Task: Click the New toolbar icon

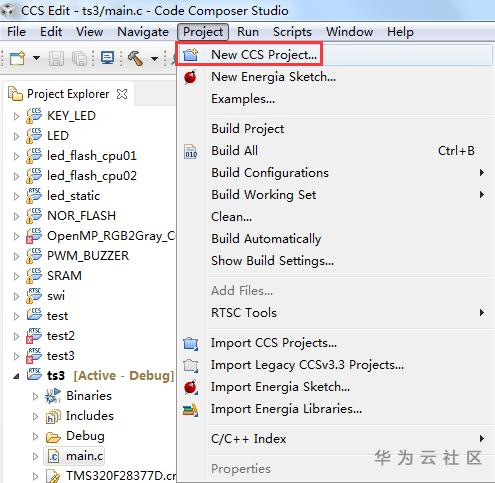Action: [x=17, y=58]
